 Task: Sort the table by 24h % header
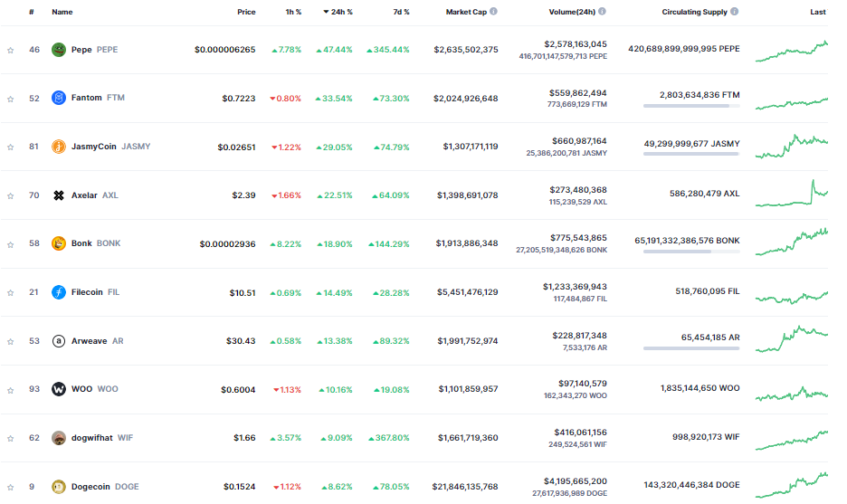[x=338, y=12]
